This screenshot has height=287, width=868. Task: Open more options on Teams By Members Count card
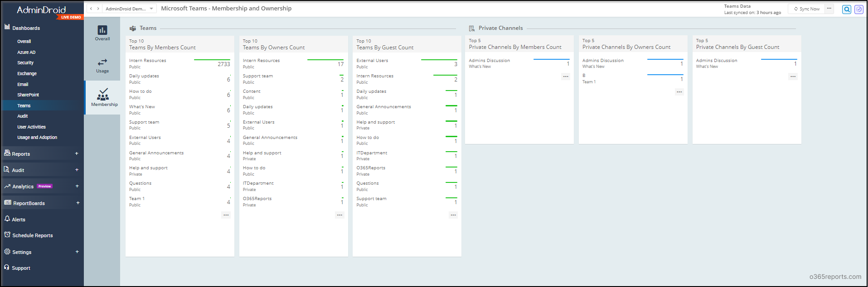point(226,215)
